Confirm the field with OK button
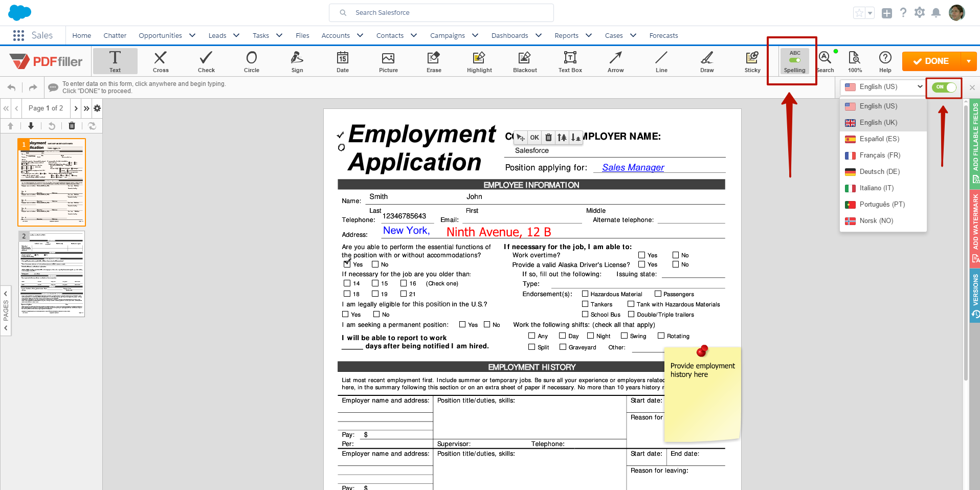The height and width of the screenshot is (490, 980). click(534, 137)
